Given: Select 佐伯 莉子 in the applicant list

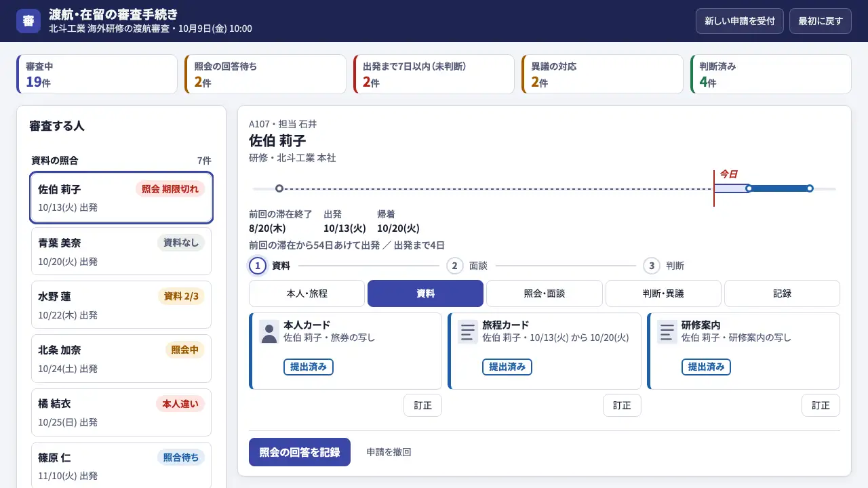Looking at the screenshot, I should pos(121,198).
